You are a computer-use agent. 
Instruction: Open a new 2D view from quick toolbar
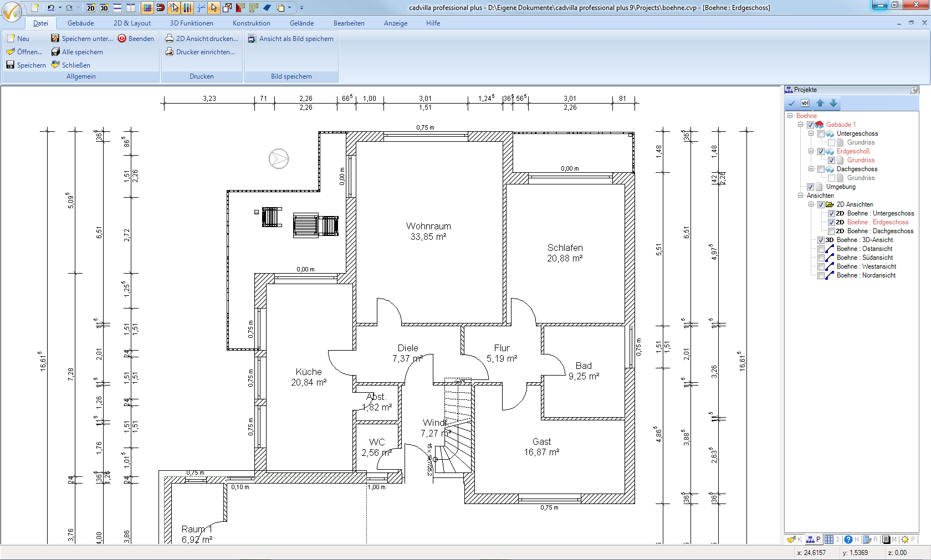[91, 8]
